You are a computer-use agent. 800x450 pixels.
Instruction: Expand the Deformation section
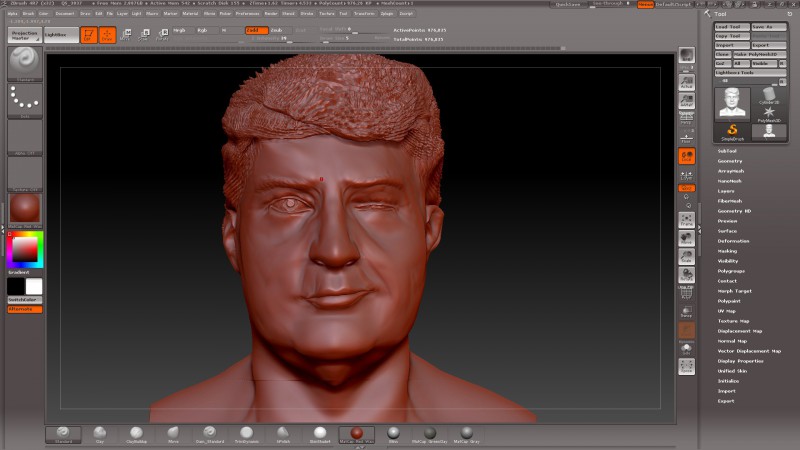coord(733,241)
